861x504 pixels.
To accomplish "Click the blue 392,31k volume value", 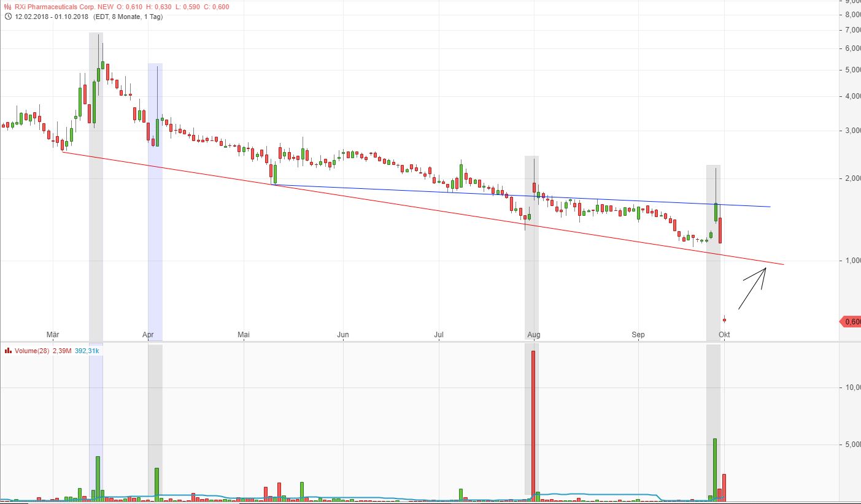I will [86, 350].
